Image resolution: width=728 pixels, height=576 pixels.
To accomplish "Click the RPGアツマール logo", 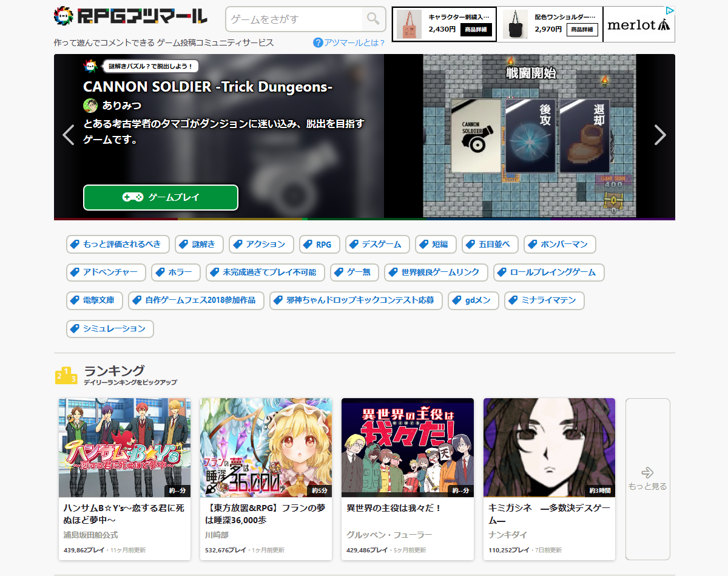I will [x=130, y=16].
